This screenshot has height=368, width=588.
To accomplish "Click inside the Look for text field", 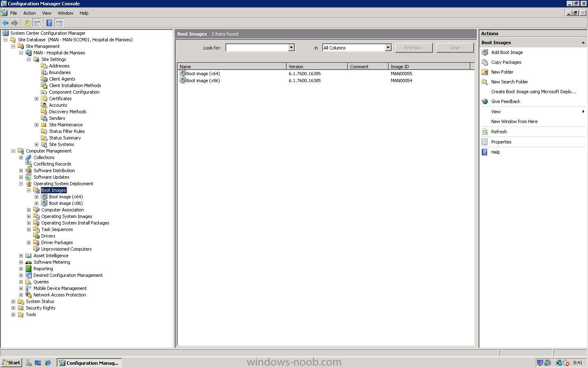I will tap(257, 48).
